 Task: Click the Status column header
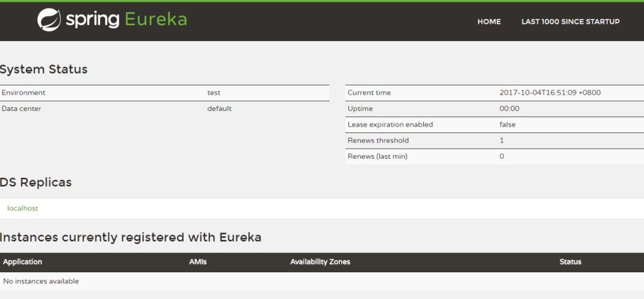pyautogui.click(x=570, y=261)
